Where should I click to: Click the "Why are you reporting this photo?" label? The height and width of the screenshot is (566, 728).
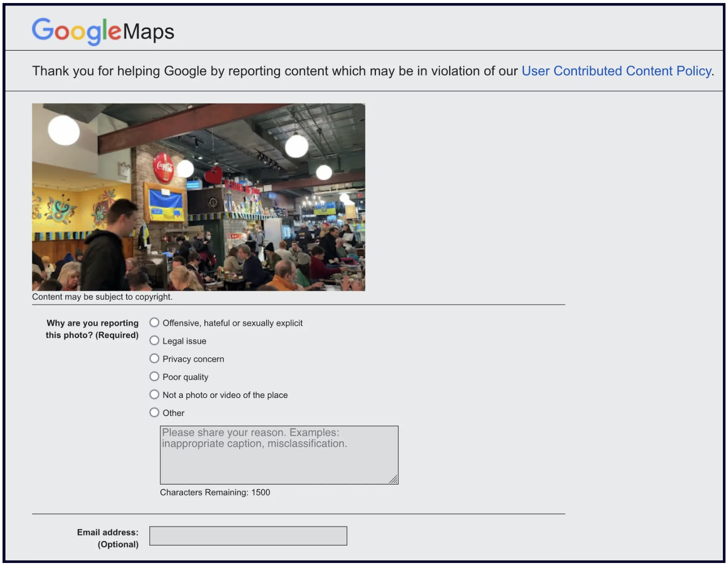tap(92, 329)
